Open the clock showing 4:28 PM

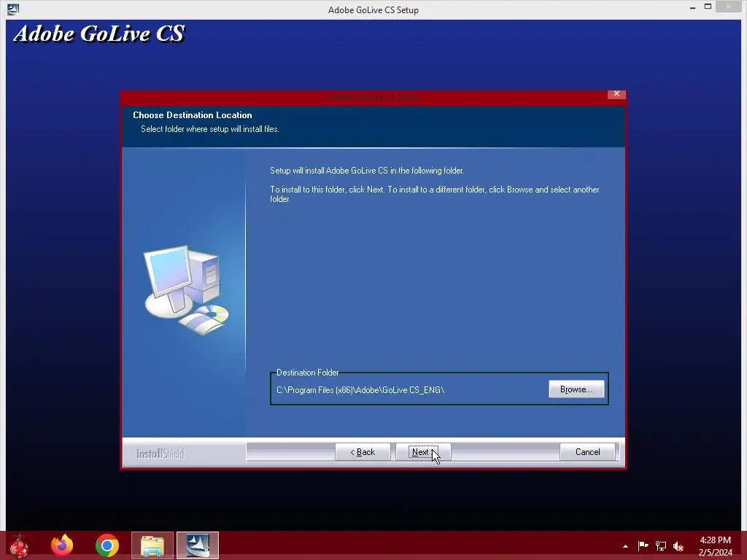[715, 546]
